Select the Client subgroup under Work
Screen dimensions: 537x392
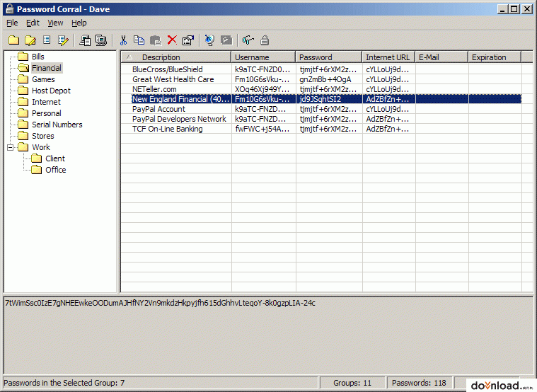(x=55, y=158)
